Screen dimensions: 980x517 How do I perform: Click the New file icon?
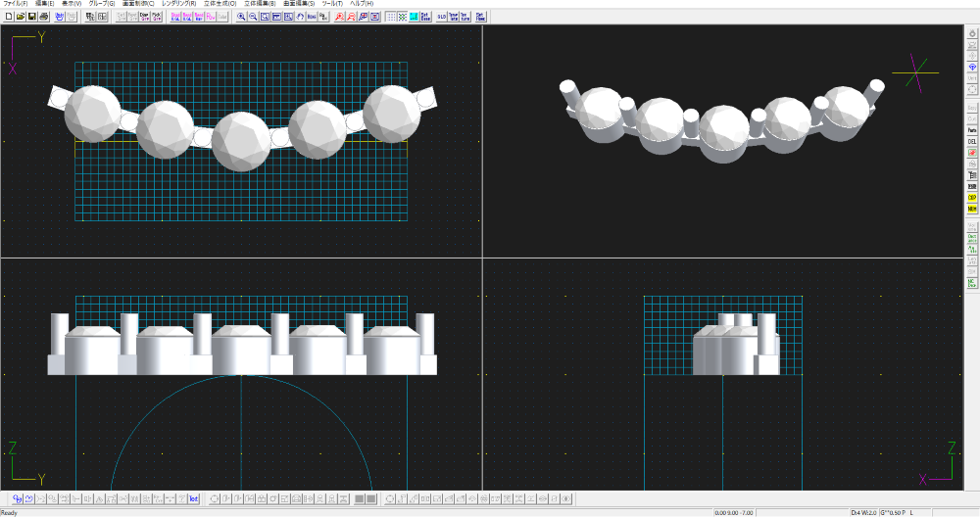pyautogui.click(x=8, y=17)
